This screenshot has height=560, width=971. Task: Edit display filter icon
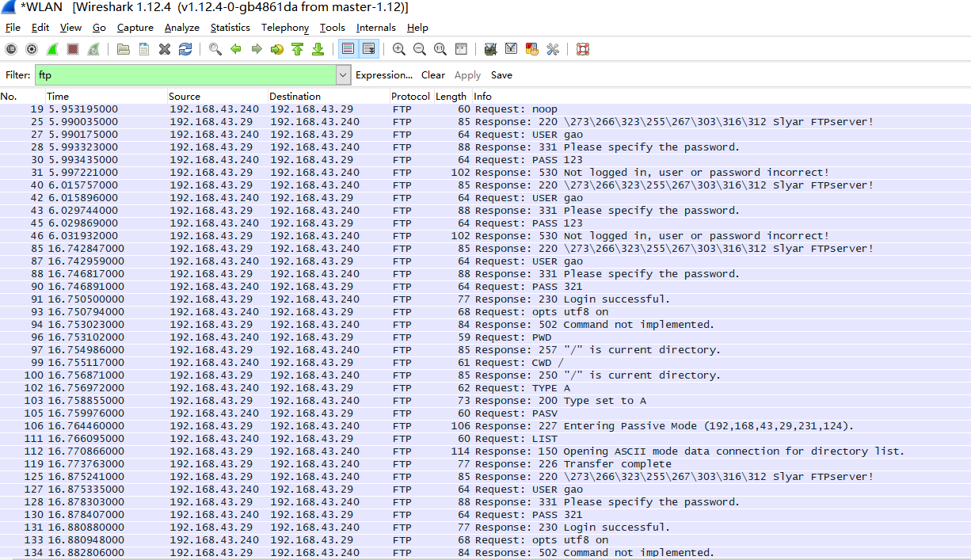click(x=512, y=49)
